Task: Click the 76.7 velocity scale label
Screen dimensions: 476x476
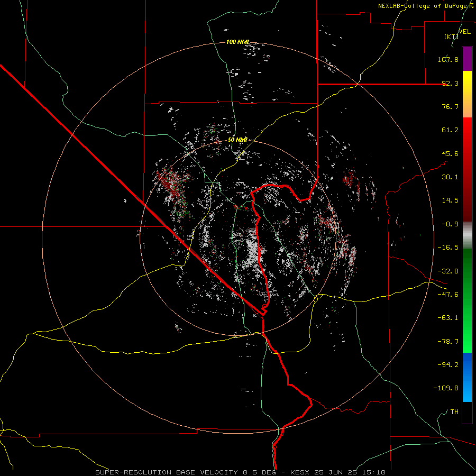Action: click(450, 106)
